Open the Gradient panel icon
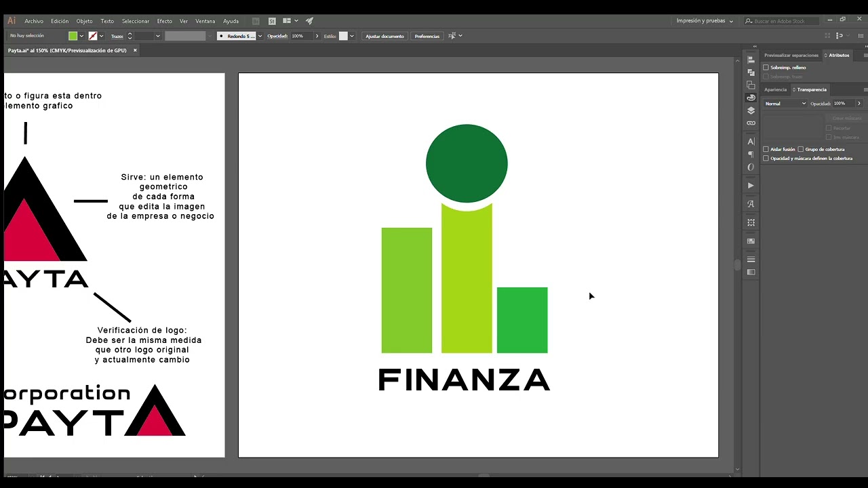868x488 pixels. click(751, 272)
